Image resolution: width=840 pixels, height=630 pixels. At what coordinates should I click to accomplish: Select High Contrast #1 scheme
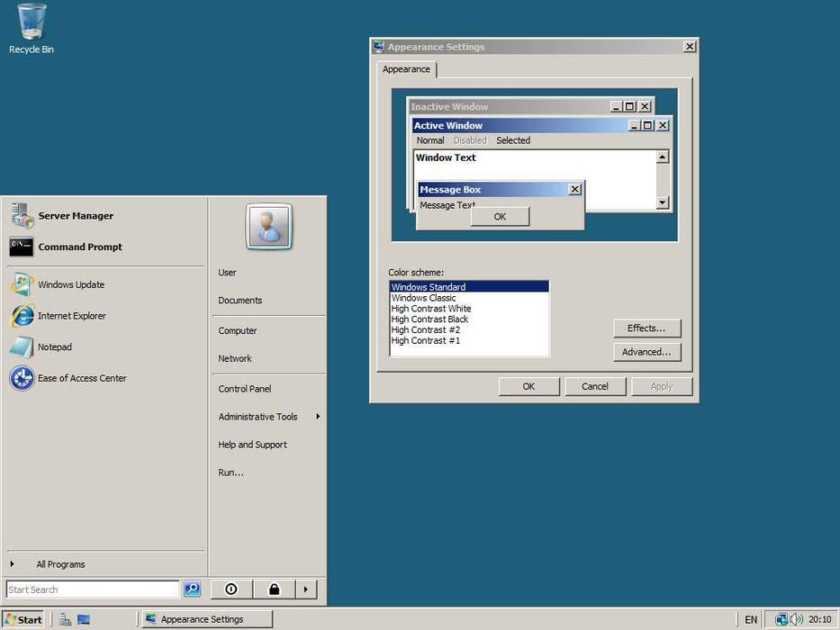pyautogui.click(x=469, y=340)
